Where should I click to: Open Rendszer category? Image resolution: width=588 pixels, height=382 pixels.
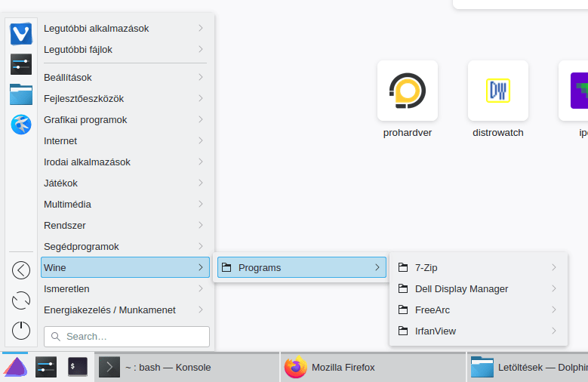tap(125, 226)
